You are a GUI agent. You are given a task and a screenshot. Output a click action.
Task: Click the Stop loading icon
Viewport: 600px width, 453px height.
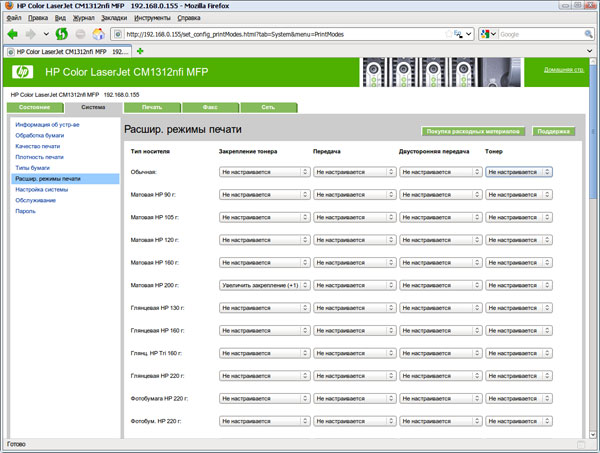(x=80, y=34)
